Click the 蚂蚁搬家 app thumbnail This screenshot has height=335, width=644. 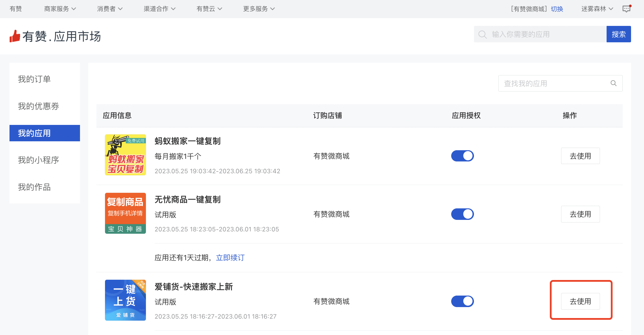125,155
